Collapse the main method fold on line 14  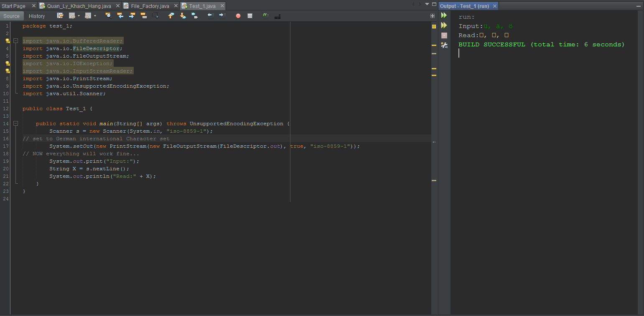coord(15,124)
